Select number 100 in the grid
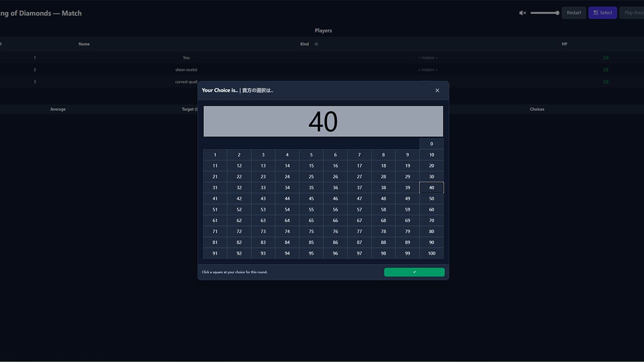Viewport: 644px width, 362px height. click(x=431, y=253)
